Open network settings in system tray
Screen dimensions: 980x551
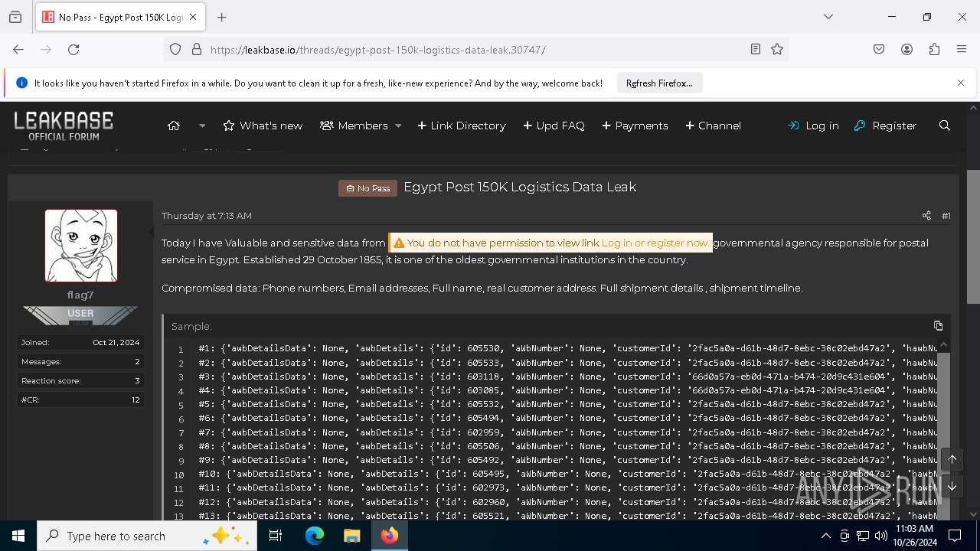tap(863, 536)
